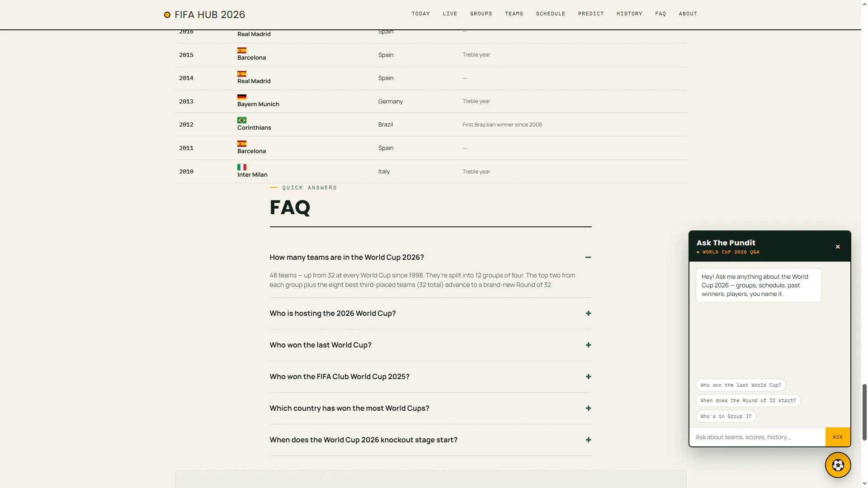Click the FIFA HUB 2026 logo dot
868x488 pixels.
pyautogui.click(x=167, y=15)
